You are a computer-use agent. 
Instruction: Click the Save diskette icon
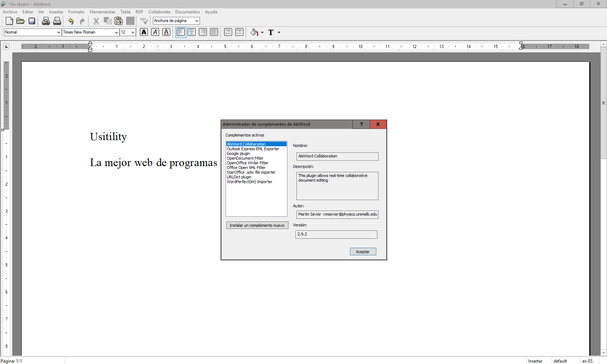(32, 21)
